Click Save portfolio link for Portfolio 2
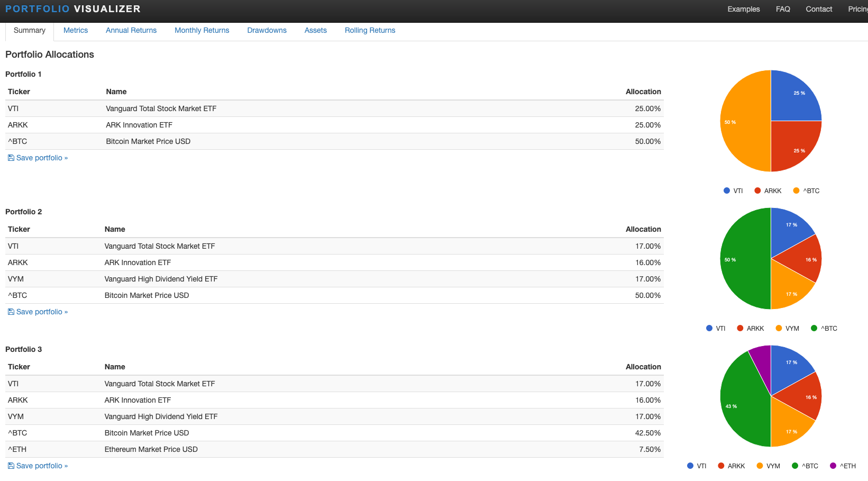The width and height of the screenshot is (868, 481). coord(42,312)
